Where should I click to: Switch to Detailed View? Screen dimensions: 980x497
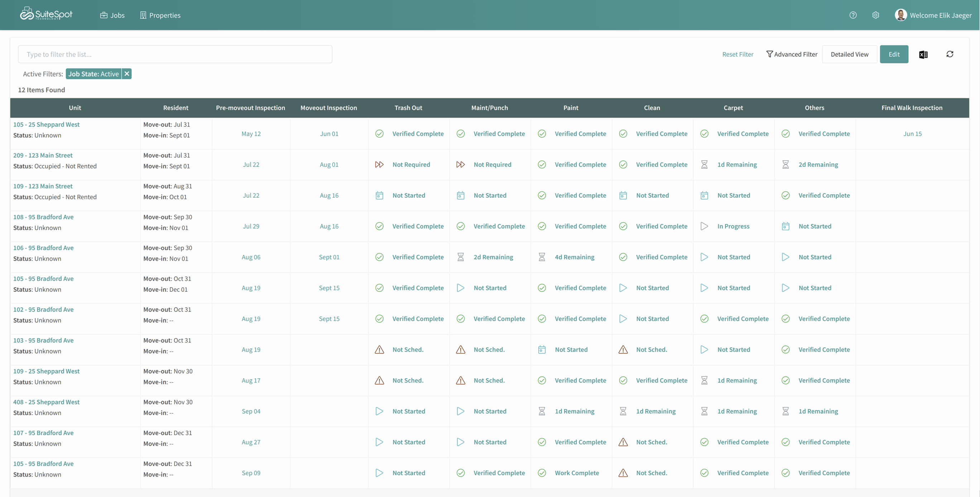click(849, 54)
